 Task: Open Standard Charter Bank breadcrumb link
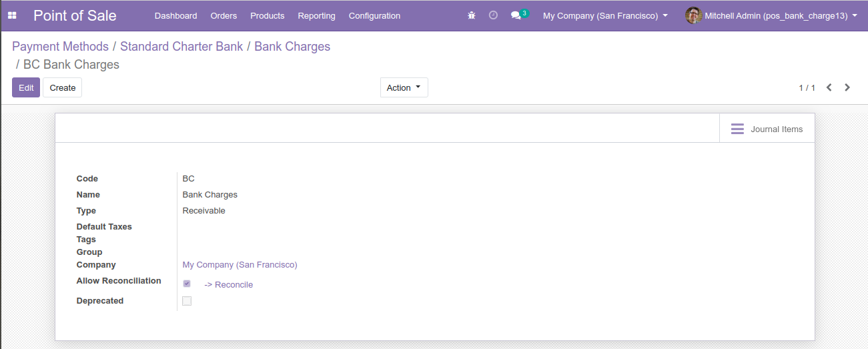point(181,47)
